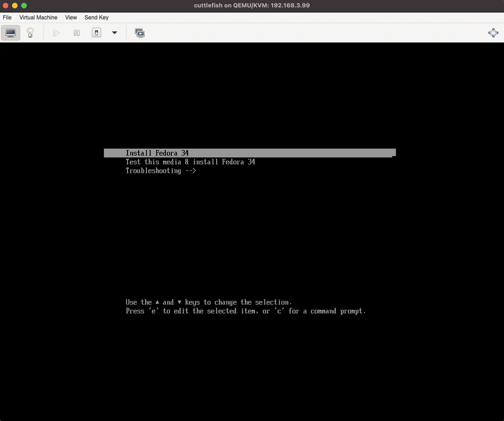Open the View menu
This screenshot has height=421, width=504.
[71, 17]
